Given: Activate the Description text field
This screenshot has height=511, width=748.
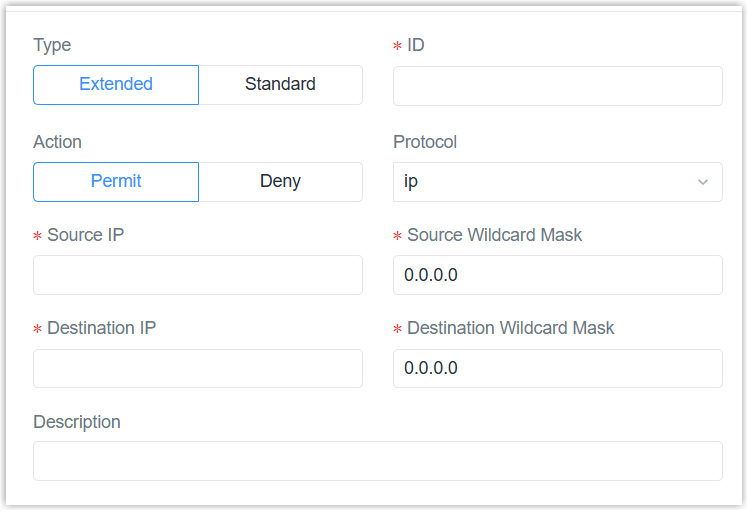Looking at the screenshot, I should click(x=377, y=461).
